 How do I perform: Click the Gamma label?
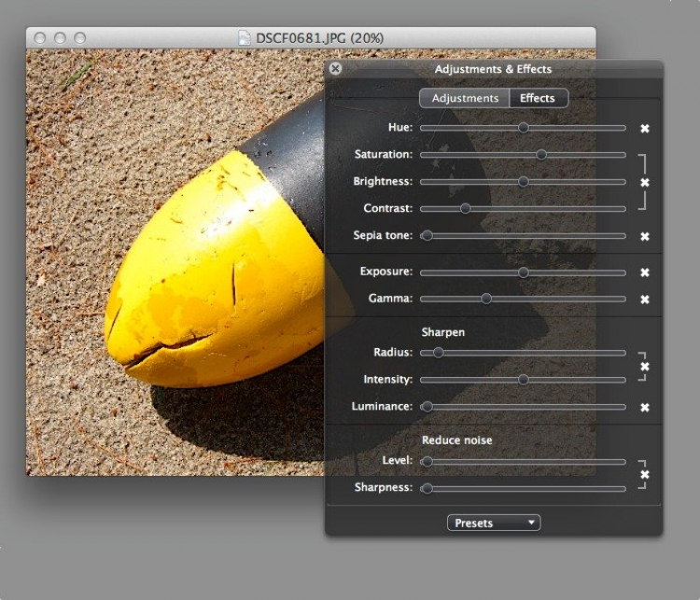(x=391, y=299)
